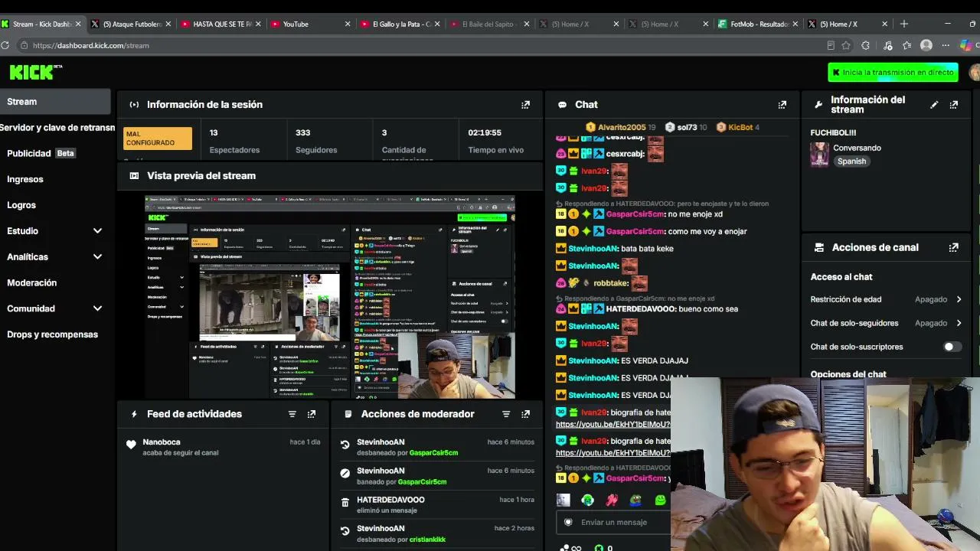Select the Pepe frog emote in chat bar
This screenshot has height=551, width=980.
636,500
